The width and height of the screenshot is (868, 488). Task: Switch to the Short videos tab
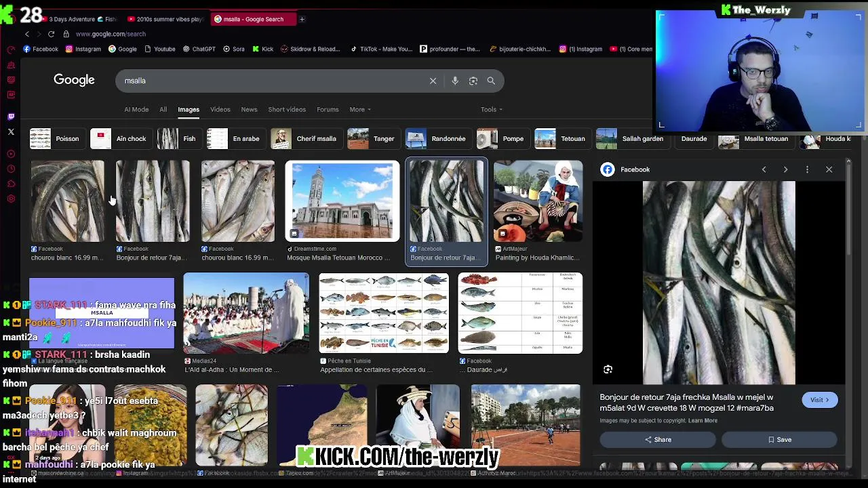click(x=287, y=109)
